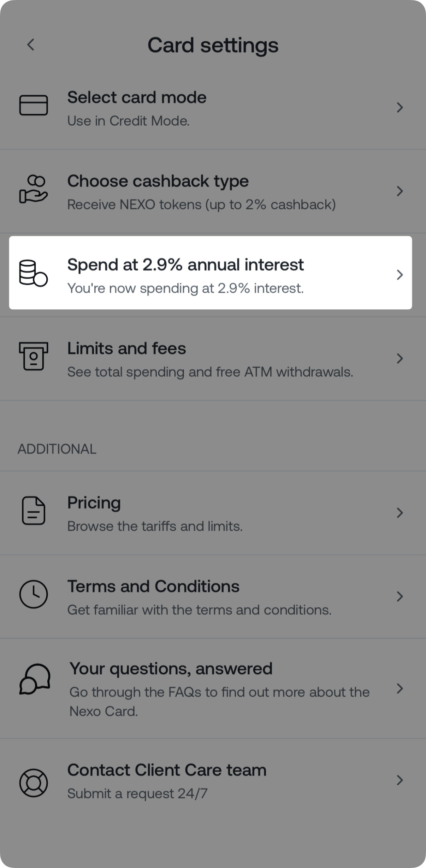Expand the Limits and fees chevron
Viewport: 426px width, 868px height.
(400, 358)
